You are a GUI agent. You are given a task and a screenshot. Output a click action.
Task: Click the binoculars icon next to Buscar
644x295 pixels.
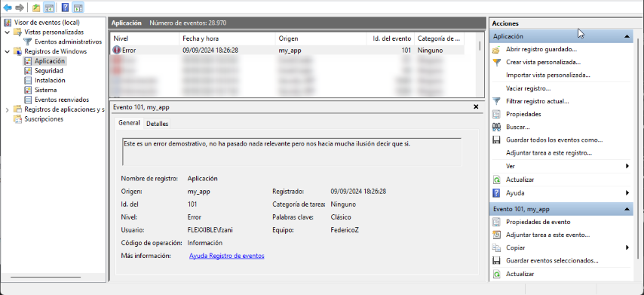pyautogui.click(x=496, y=127)
